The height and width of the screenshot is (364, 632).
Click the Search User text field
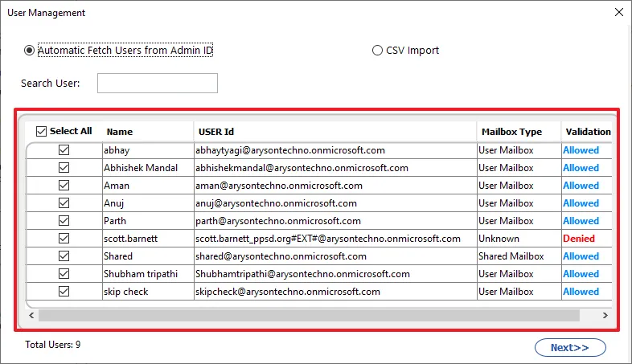157,83
